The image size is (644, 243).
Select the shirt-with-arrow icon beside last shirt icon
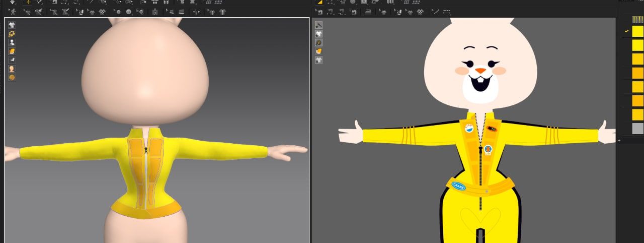(212, 12)
